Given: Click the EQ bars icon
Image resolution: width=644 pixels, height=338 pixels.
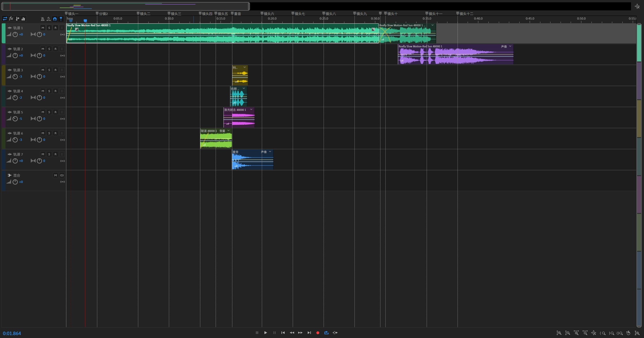Looking at the screenshot, I should [x=23, y=19].
